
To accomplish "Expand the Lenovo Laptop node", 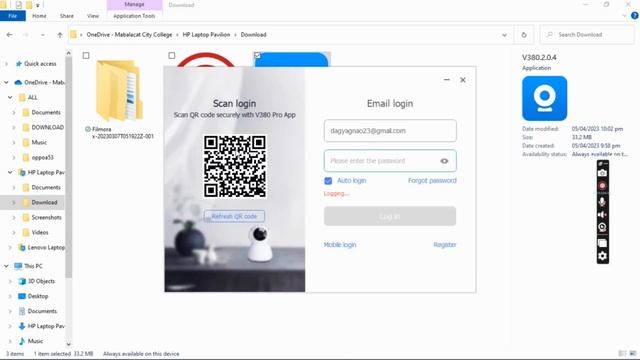I will pyautogui.click(x=10, y=247).
